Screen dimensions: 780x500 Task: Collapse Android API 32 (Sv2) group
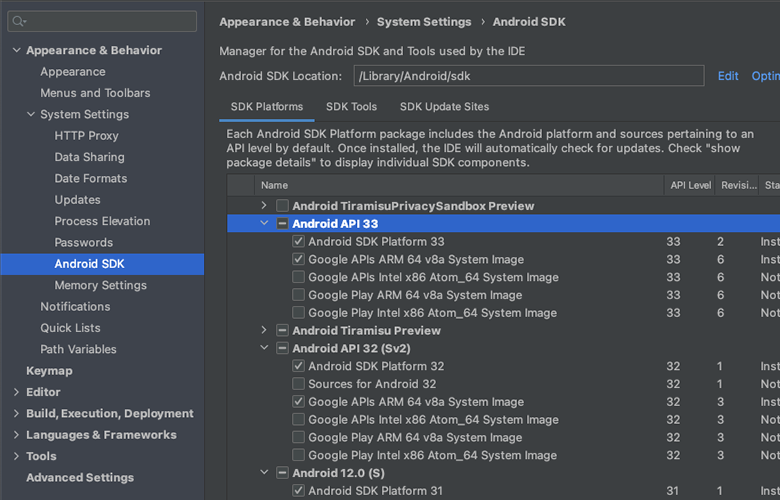click(264, 349)
